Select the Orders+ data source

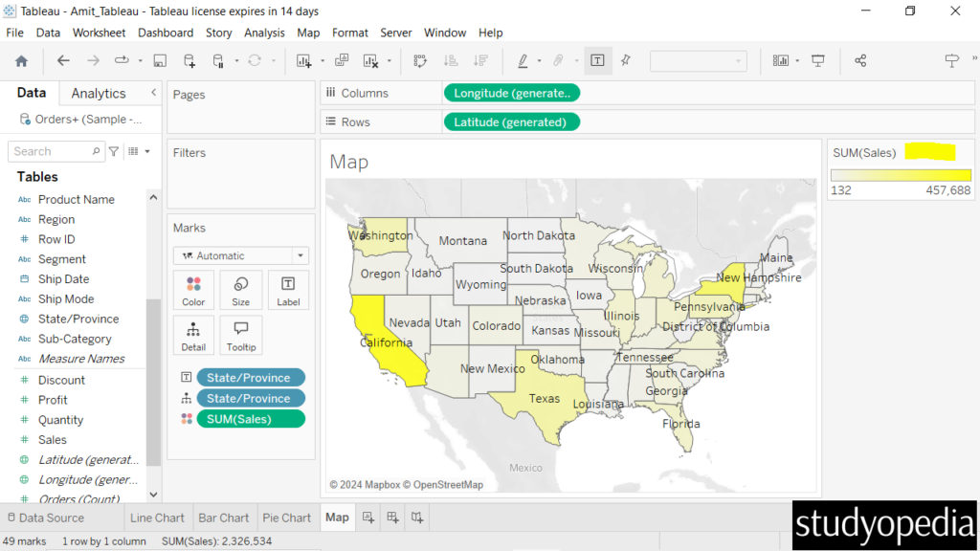tap(80, 119)
